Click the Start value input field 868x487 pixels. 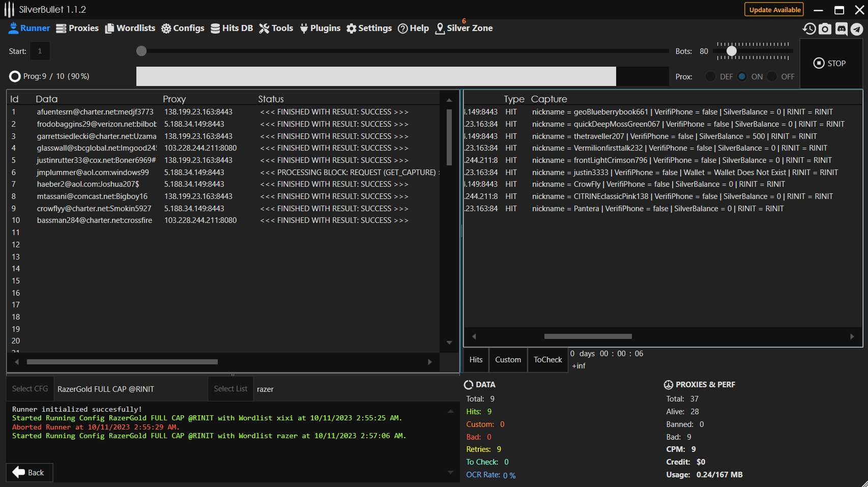(x=40, y=51)
